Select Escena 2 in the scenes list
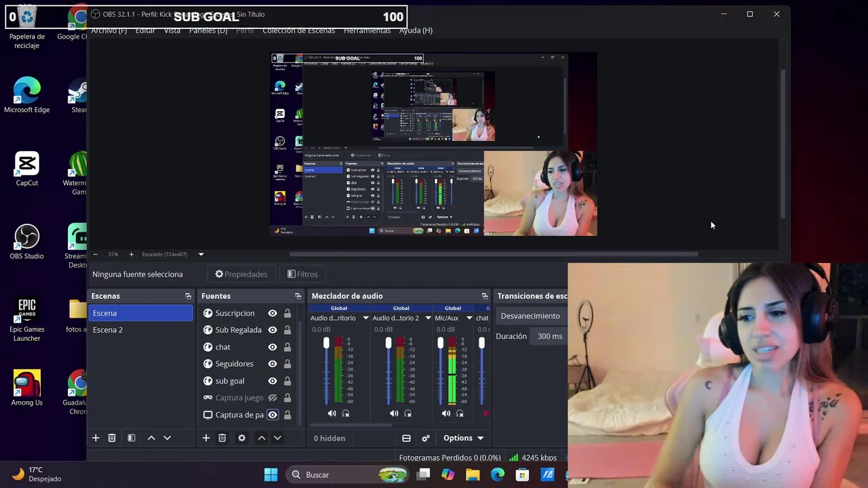Screen dimensions: 868x488 [x=140, y=330]
